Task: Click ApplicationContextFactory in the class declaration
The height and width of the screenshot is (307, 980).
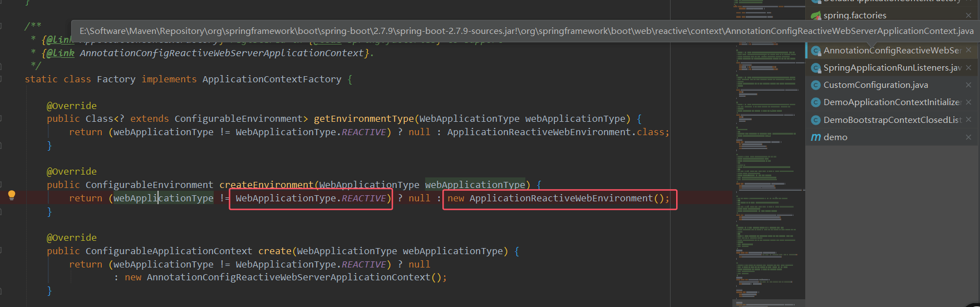Action: 272,80
